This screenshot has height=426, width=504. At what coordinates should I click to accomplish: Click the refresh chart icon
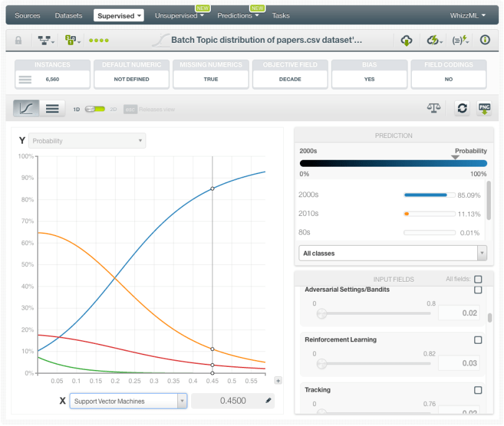tap(462, 108)
